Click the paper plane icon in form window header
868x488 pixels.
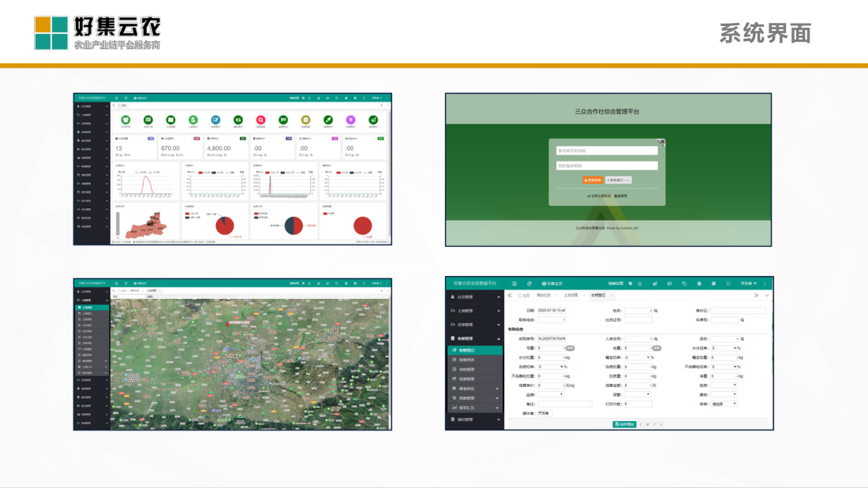coord(655,283)
